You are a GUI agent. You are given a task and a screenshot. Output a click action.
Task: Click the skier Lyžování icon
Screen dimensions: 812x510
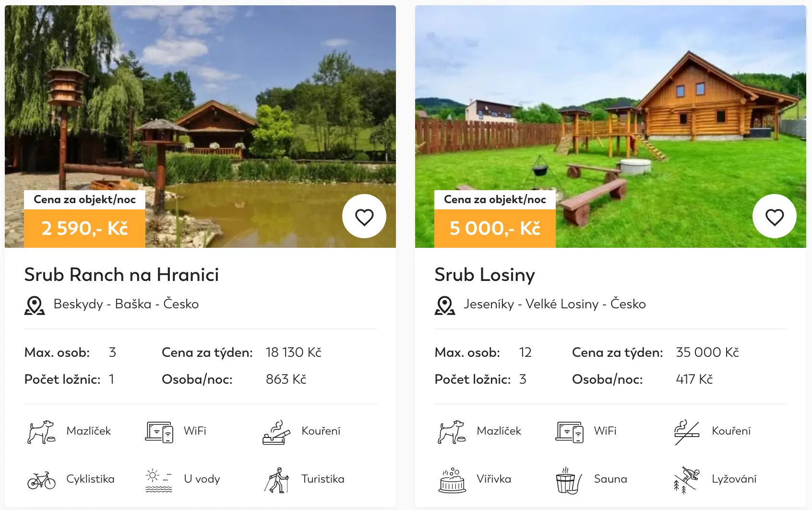(x=687, y=480)
